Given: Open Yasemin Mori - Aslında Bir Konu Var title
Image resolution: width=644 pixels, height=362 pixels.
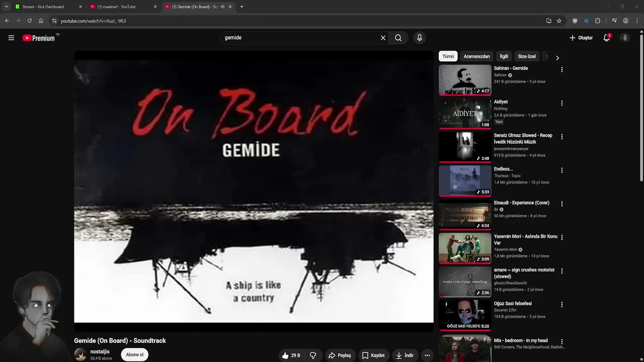Looking at the screenshot, I should [526, 239].
